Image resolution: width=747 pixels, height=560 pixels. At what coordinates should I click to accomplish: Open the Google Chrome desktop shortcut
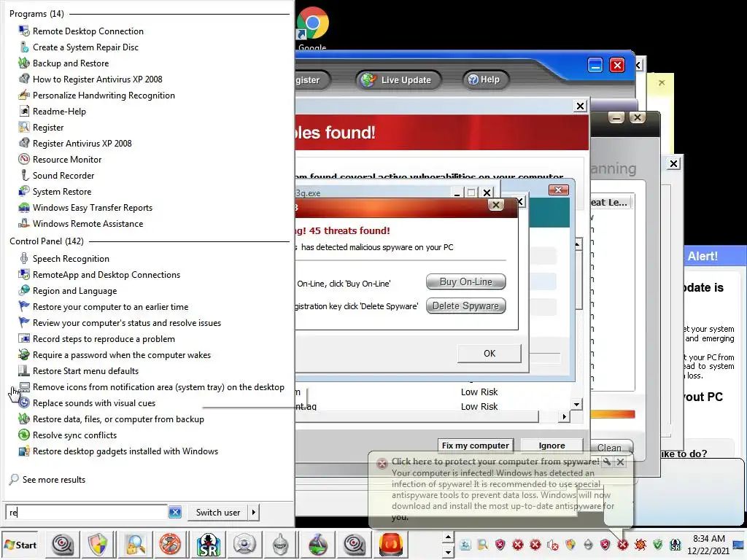312,27
